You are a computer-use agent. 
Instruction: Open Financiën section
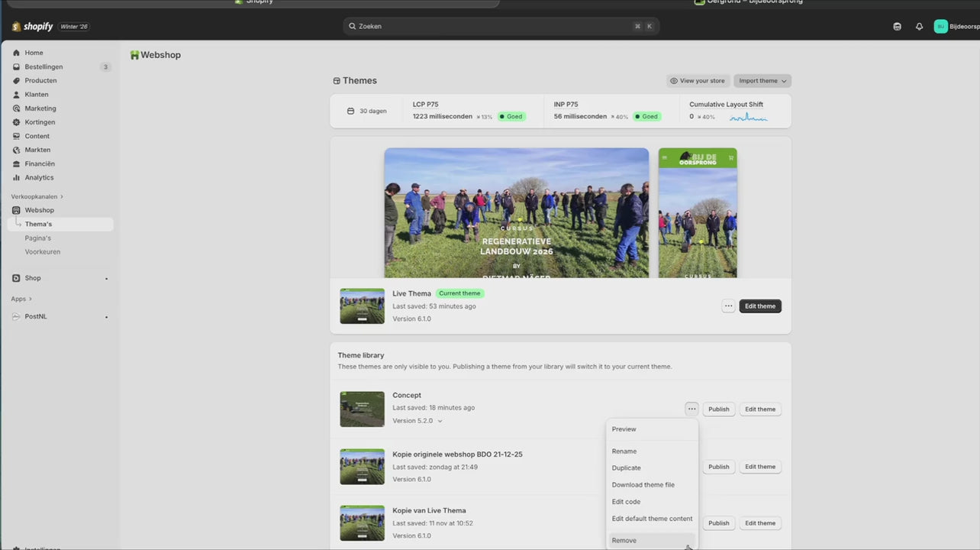coord(40,163)
